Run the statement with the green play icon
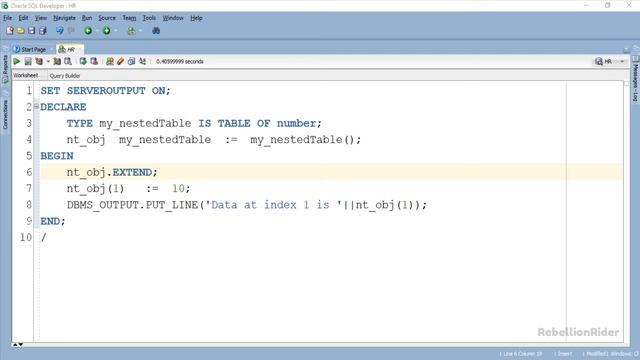The width and height of the screenshot is (640, 360). point(17,61)
